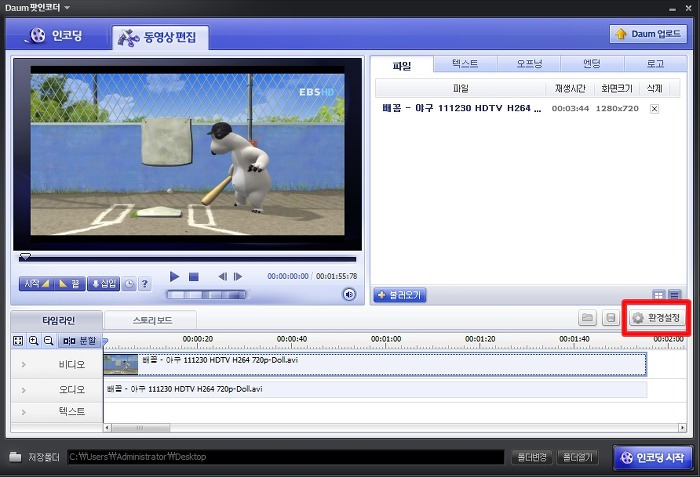This screenshot has width=700, height=477.
Task: Open the 로고 tab
Action: coord(655,63)
